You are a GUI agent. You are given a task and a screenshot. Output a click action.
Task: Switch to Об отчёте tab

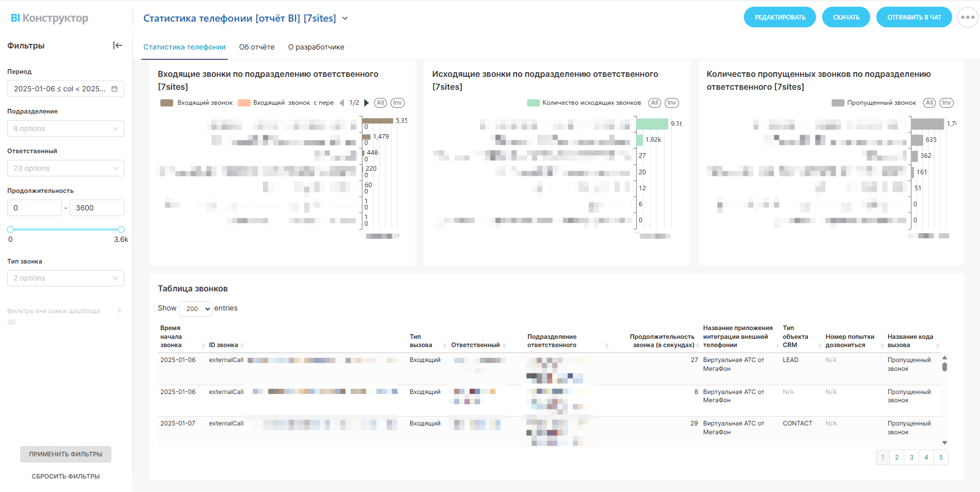click(x=257, y=47)
